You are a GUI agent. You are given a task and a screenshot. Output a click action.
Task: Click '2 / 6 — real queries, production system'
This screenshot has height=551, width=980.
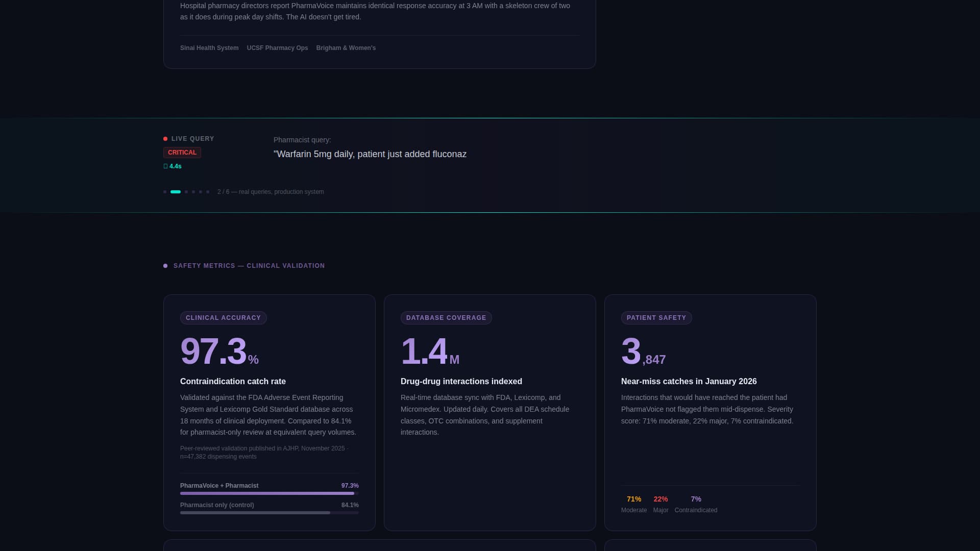tap(271, 192)
